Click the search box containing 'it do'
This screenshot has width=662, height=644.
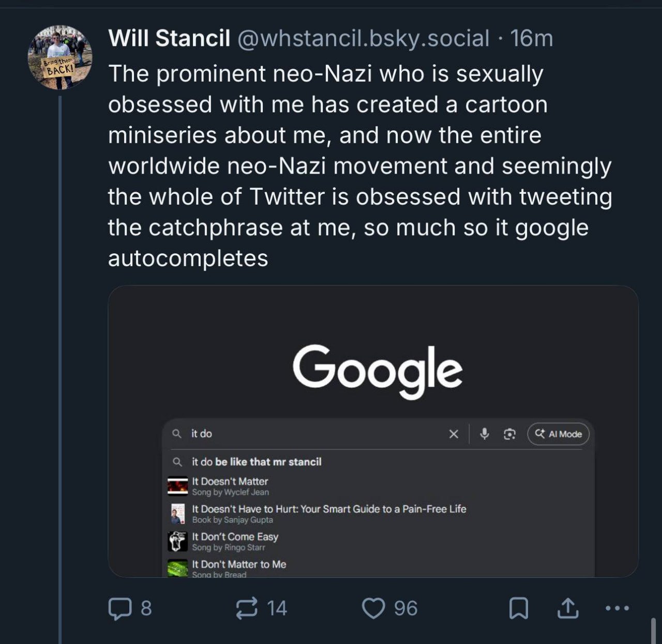point(310,434)
